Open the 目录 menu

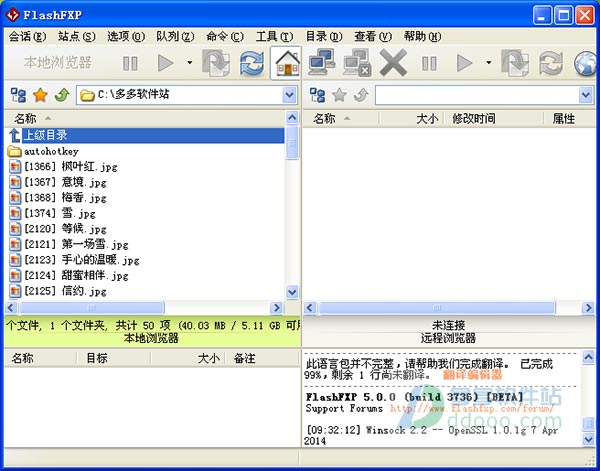point(324,36)
